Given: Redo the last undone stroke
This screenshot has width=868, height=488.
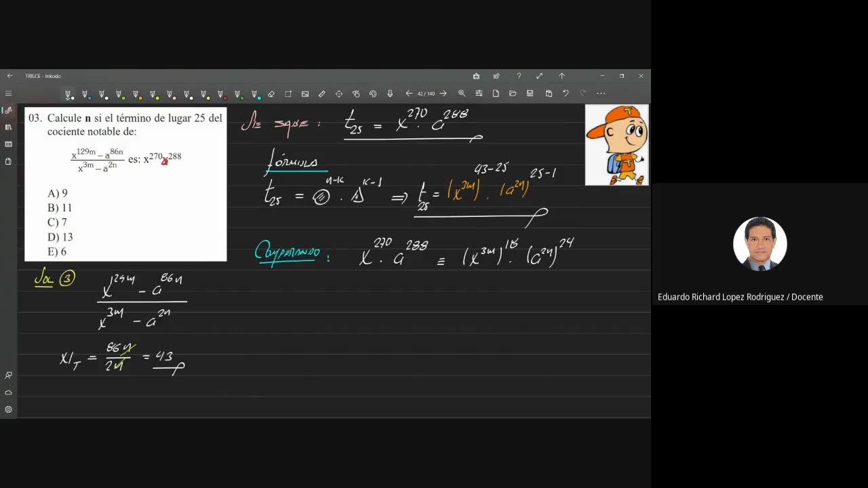Looking at the screenshot, I should [583, 94].
